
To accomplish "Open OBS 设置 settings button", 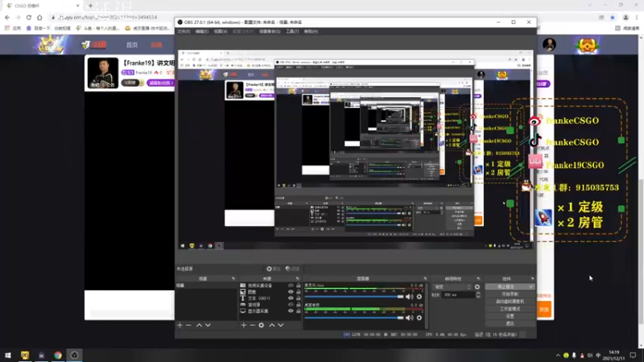I will click(x=510, y=316).
